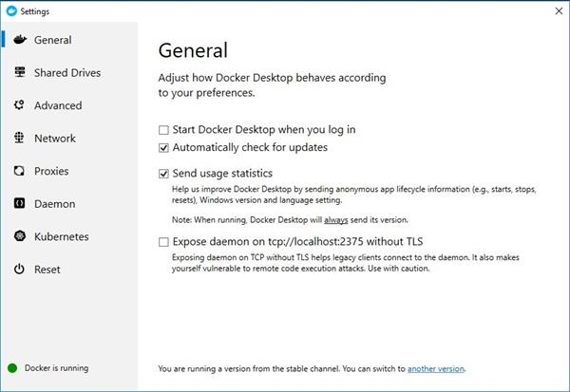The width and height of the screenshot is (570, 392).
Task: Go to the Kubernetes tab
Action: (61, 236)
